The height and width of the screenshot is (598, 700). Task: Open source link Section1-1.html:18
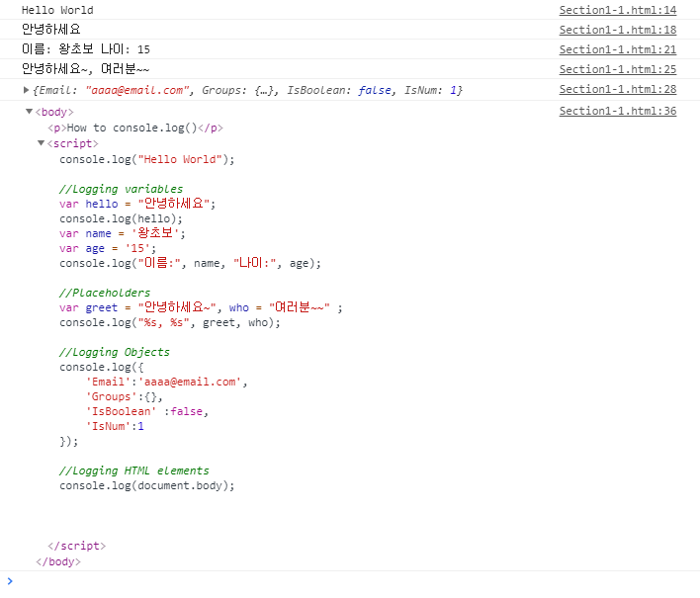[x=617, y=30]
